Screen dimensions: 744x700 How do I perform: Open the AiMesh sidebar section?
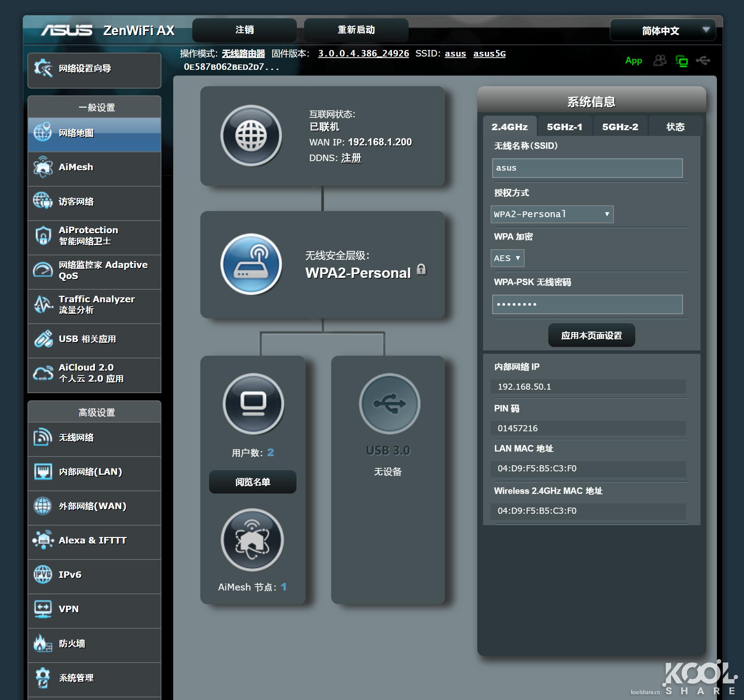click(75, 167)
